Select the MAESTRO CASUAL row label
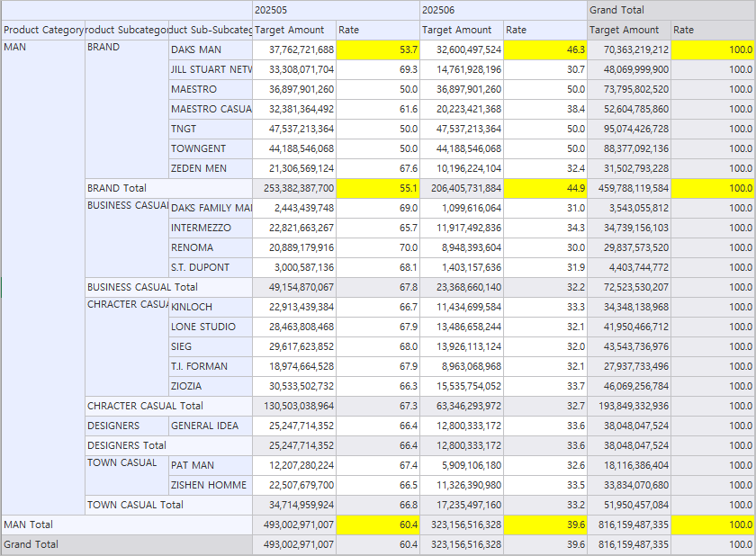The width and height of the screenshot is (756, 556). 211,109
